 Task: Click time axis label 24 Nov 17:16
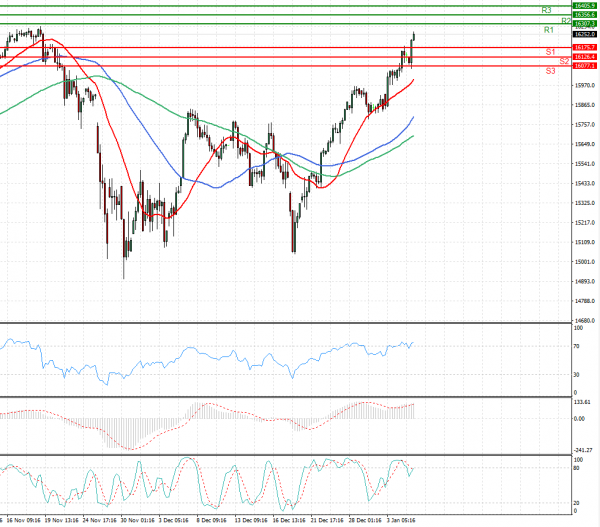99,520
